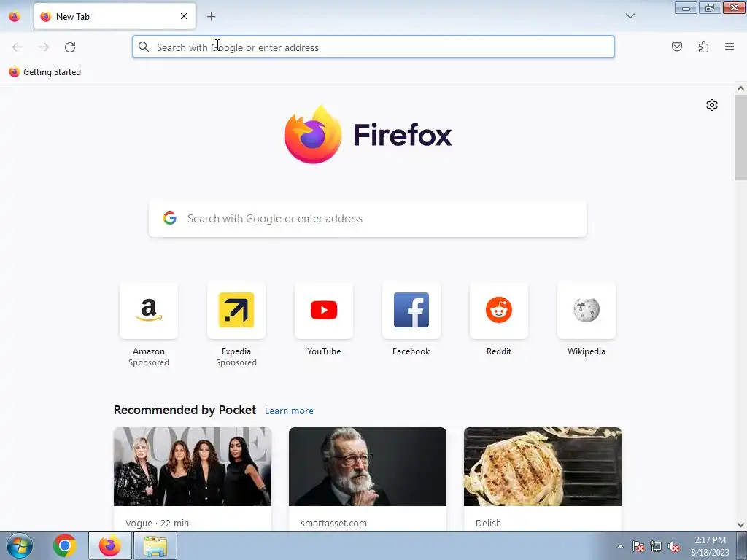Click the scrollbar up arrow

coord(740,88)
